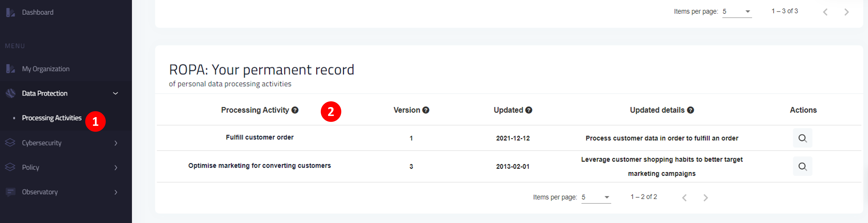The image size is (868, 223).
Task: Select Fulfill customer order activity name
Action: point(259,137)
